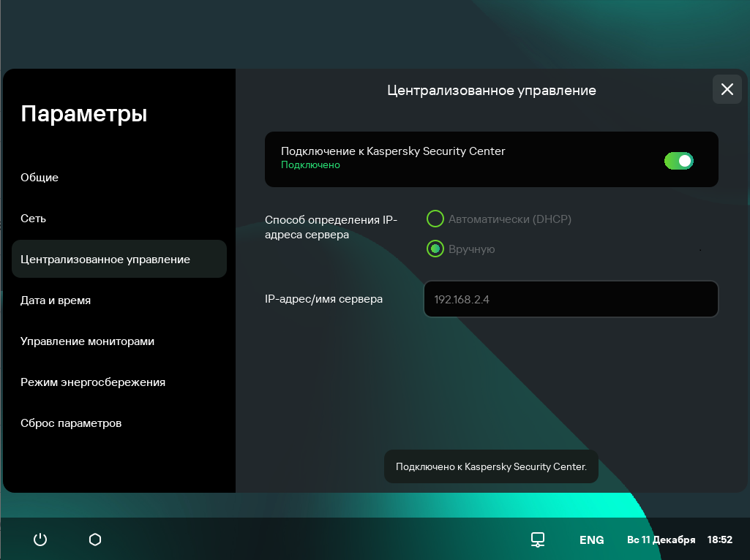Viewport: 750px width, 560px height.
Task: Select the Вручную radio option
Action: point(435,249)
